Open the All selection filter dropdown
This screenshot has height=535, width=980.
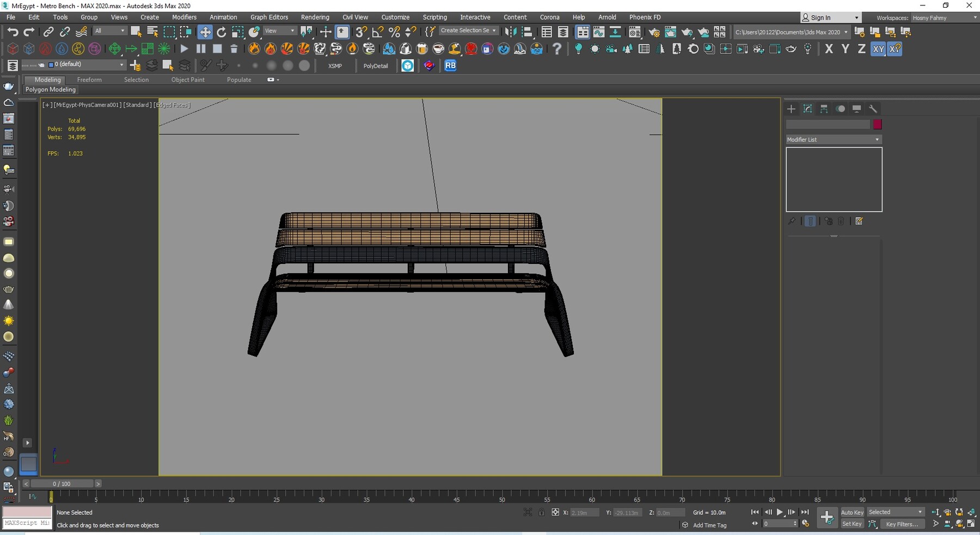pyautogui.click(x=110, y=31)
